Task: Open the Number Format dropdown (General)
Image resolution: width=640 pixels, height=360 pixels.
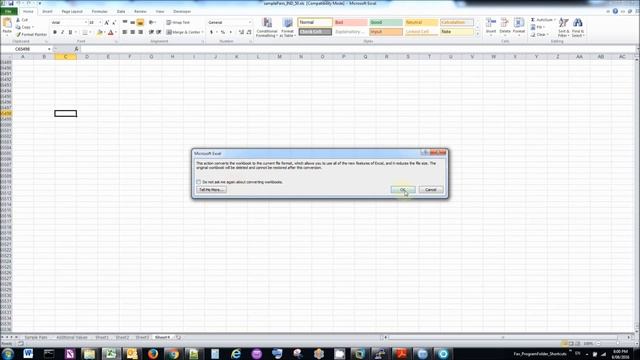Action: point(250,22)
